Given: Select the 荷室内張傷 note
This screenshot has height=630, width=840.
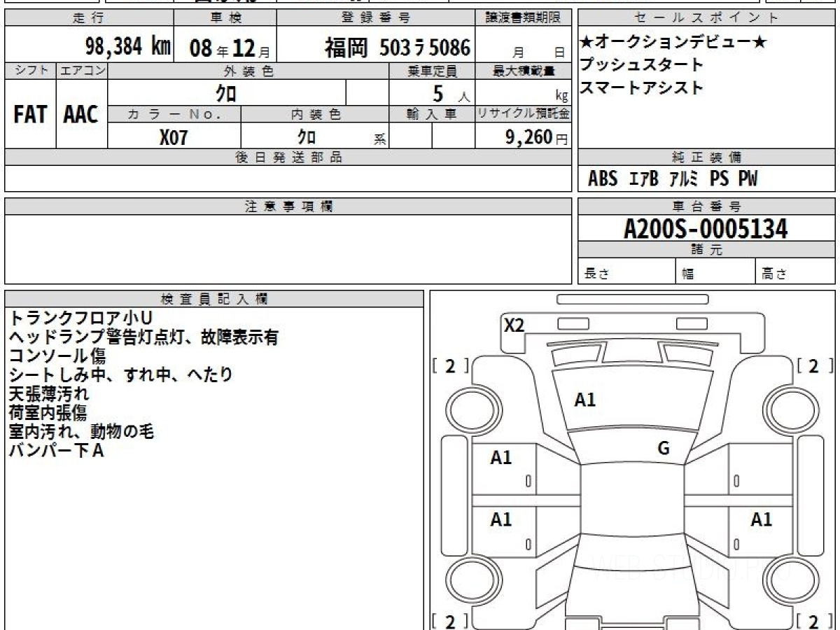Looking at the screenshot, I should tap(48, 413).
